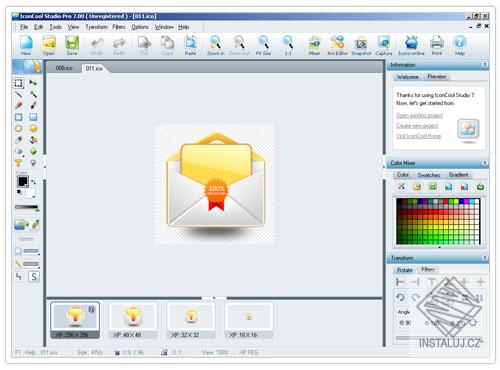The height and width of the screenshot is (370, 500).
Task: Open the Window menu
Action: pos(164,27)
